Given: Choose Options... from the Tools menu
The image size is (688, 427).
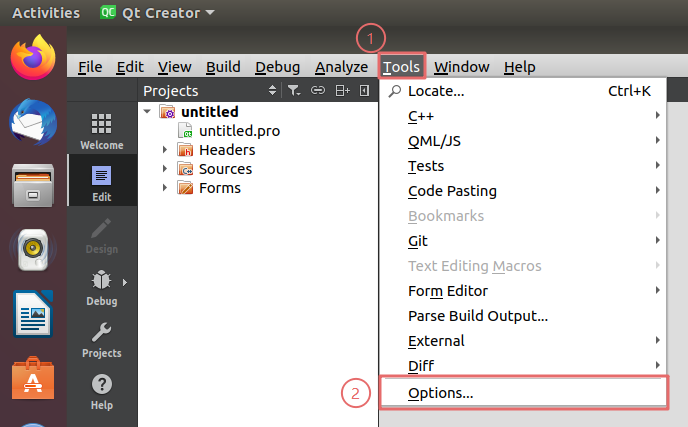Looking at the screenshot, I should 440,393.
